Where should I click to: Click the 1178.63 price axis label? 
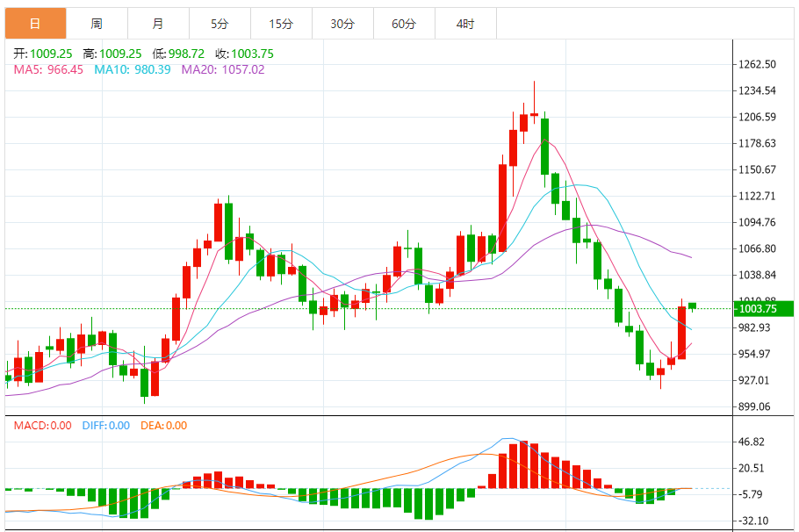click(x=757, y=143)
